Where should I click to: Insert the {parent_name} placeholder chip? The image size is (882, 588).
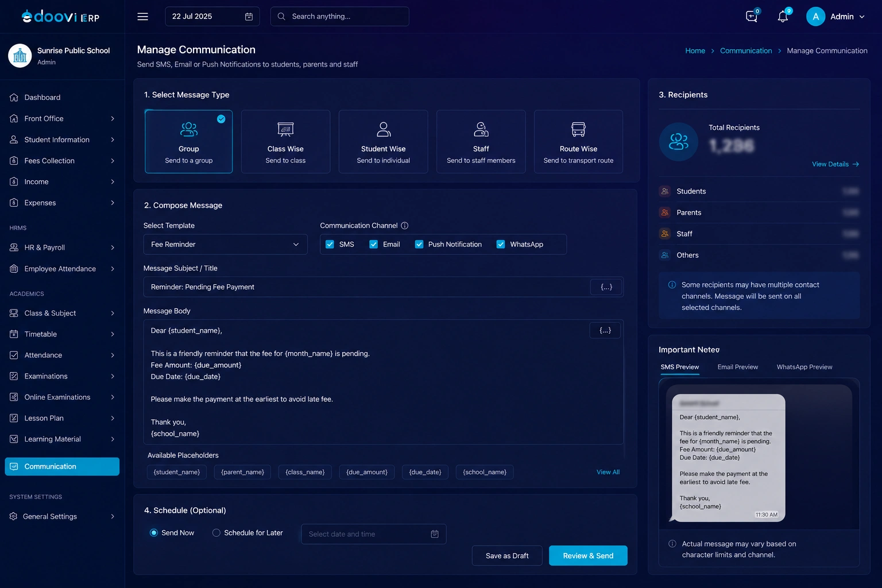click(x=242, y=473)
